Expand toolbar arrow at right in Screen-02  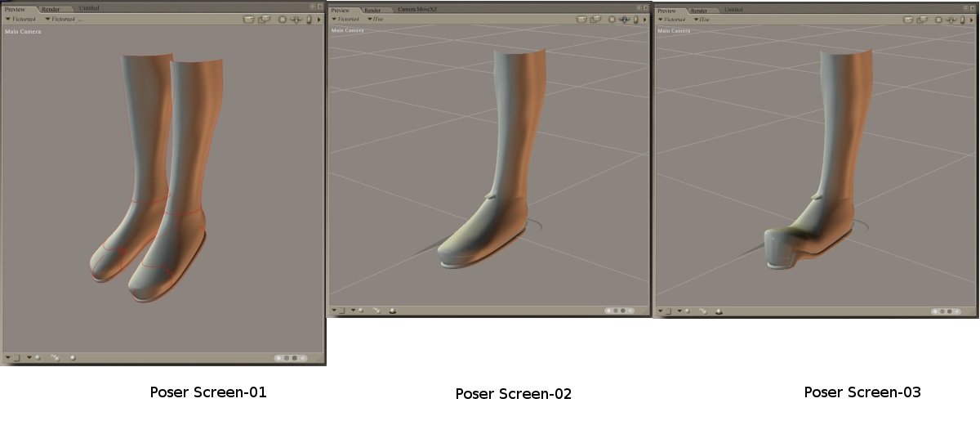click(x=644, y=20)
